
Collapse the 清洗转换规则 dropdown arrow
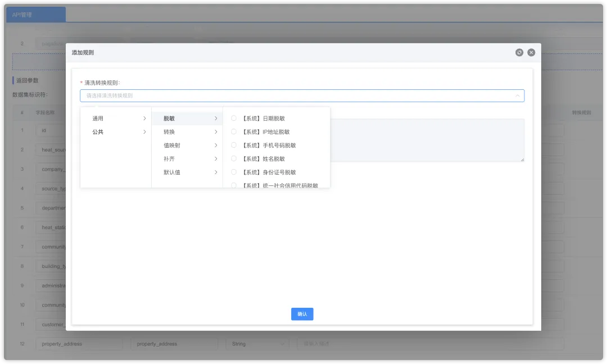click(517, 95)
